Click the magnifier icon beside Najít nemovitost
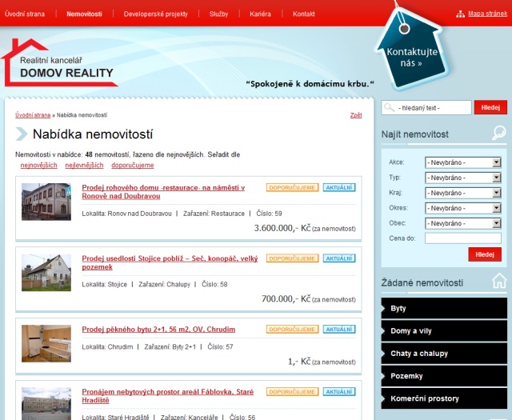This screenshot has height=420, width=512. [x=499, y=133]
